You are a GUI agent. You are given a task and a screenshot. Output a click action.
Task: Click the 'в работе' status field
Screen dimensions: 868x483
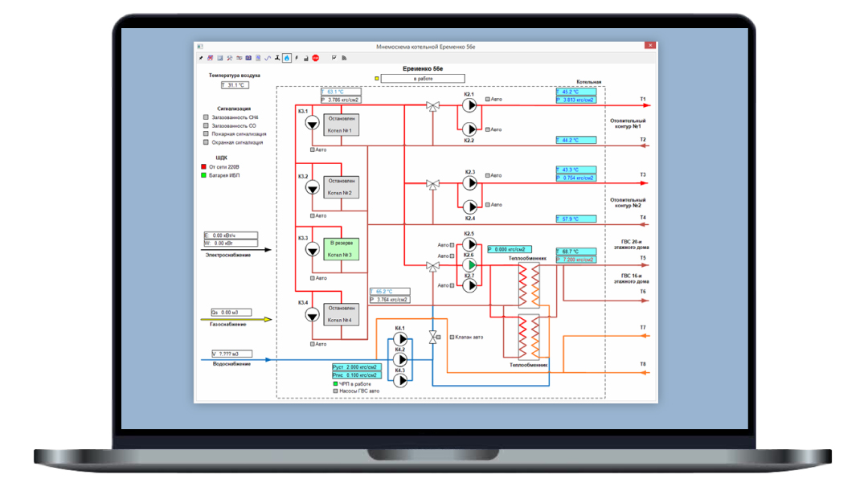point(423,79)
